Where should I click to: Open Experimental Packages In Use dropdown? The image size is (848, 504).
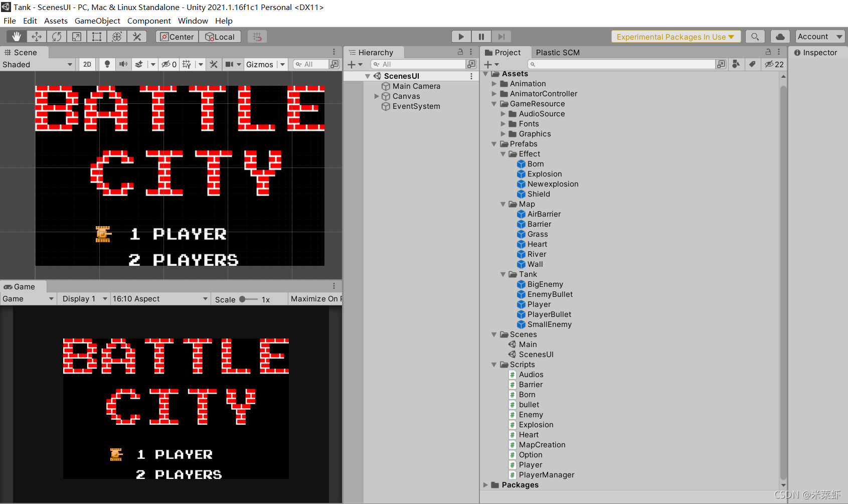tap(676, 37)
